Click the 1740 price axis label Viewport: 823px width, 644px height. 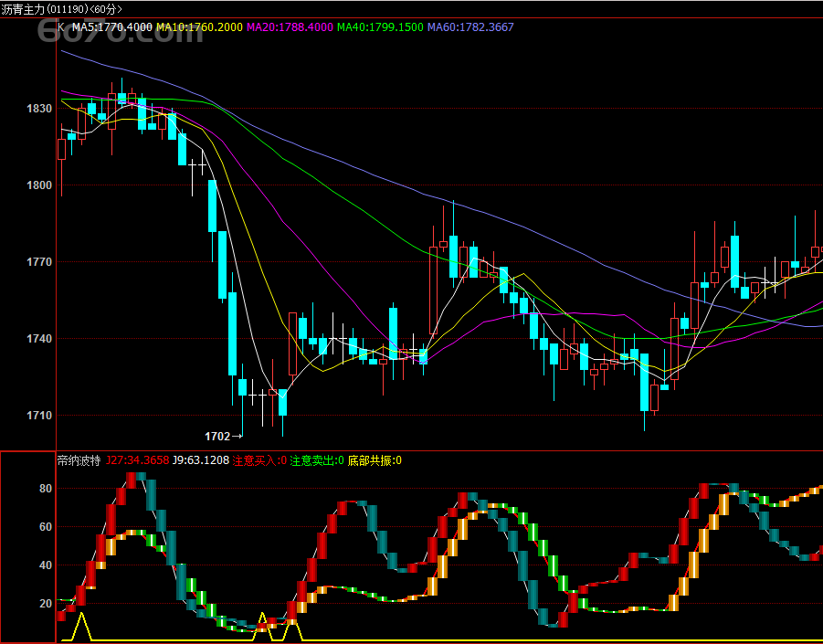click(39, 339)
